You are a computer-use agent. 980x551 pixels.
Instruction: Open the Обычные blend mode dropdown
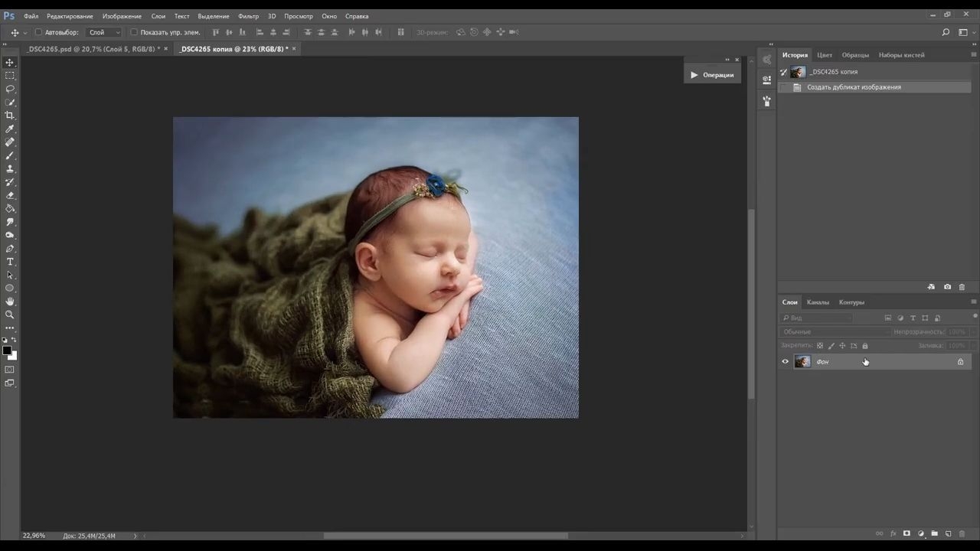pos(835,331)
